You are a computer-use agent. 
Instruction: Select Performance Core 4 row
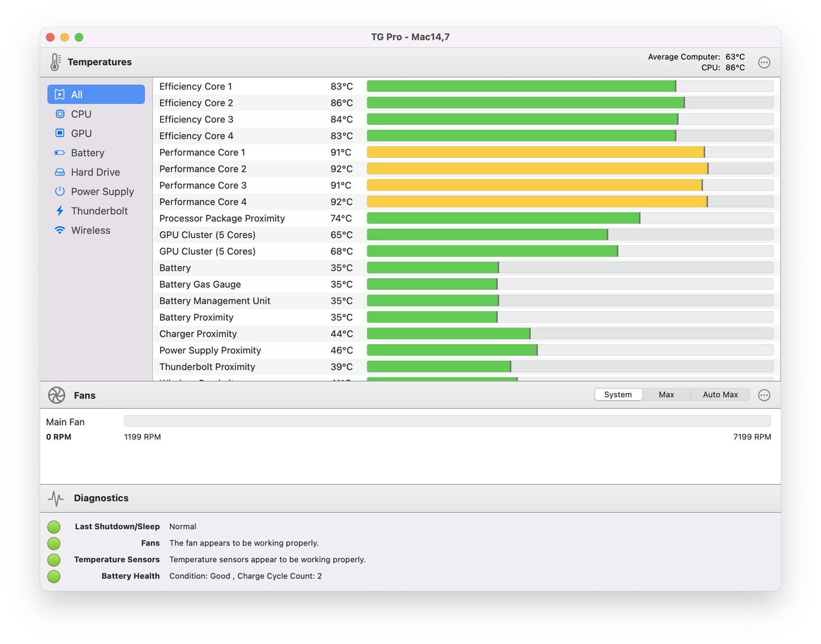pos(467,202)
